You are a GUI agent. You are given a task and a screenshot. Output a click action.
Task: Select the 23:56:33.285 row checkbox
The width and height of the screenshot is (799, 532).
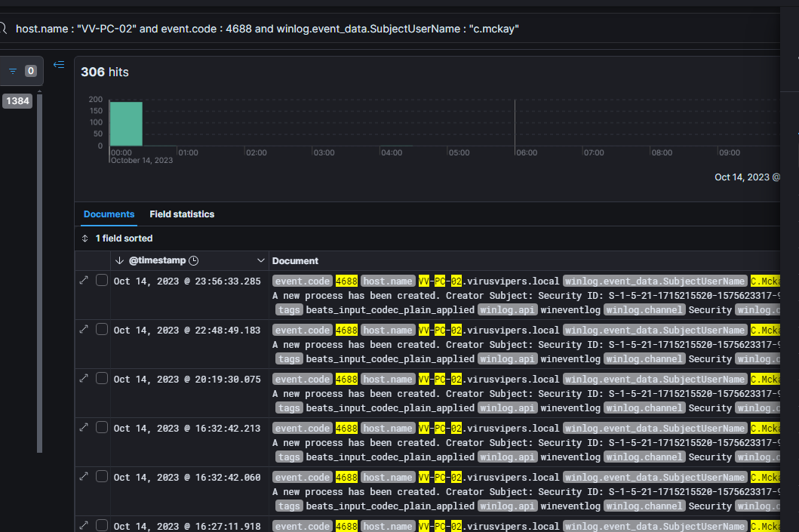pyautogui.click(x=102, y=281)
